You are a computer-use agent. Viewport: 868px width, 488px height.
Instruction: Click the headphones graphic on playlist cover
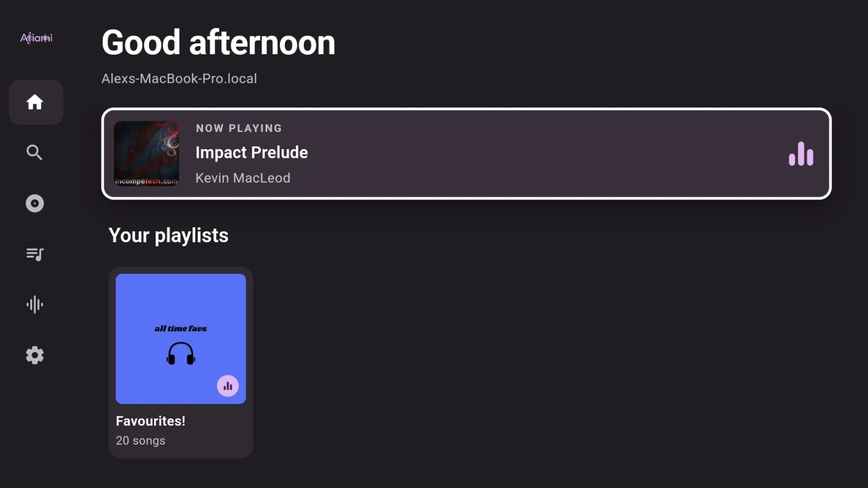[x=181, y=353]
